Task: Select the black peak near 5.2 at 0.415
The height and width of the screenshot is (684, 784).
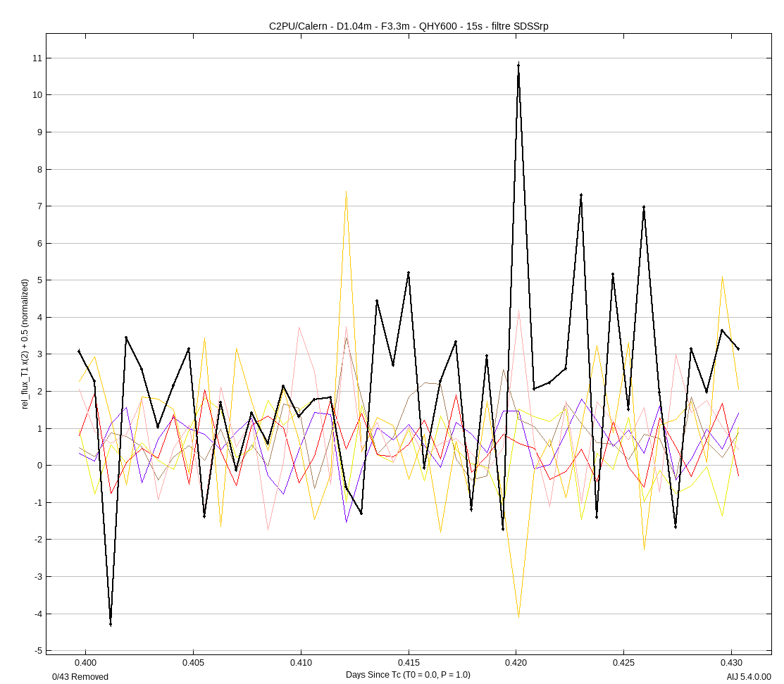Action: click(409, 273)
